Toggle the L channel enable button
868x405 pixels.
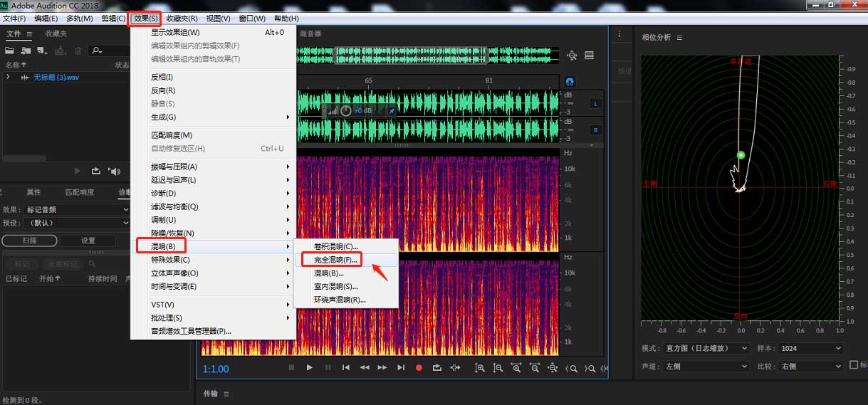[x=595, y=104]
